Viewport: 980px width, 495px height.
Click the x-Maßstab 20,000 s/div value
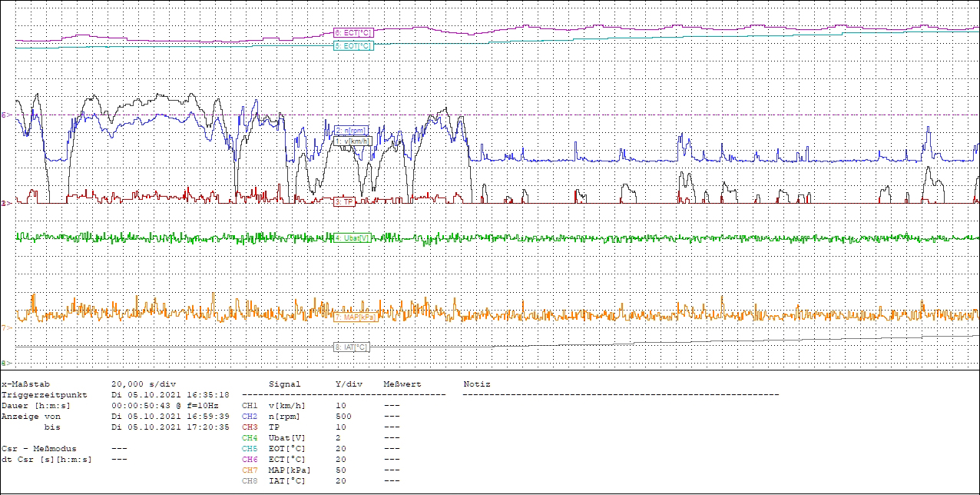144,384
